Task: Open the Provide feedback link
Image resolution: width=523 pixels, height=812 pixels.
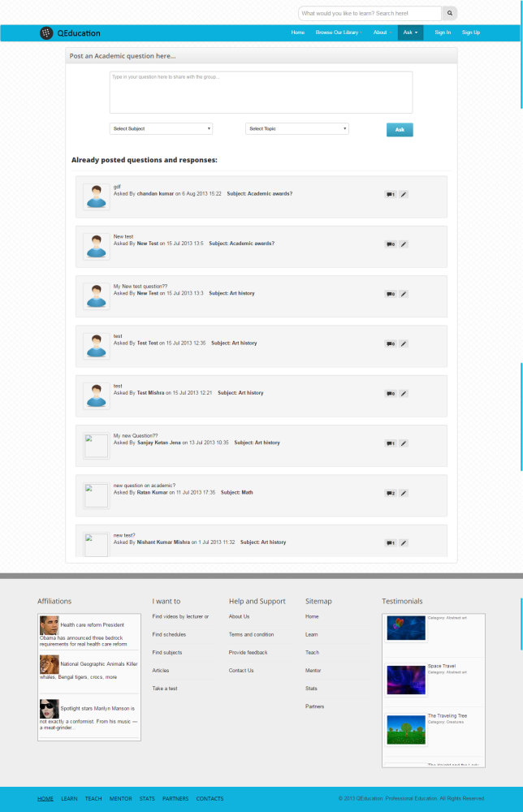Action: pyautogui.click(x=248, y=653)
